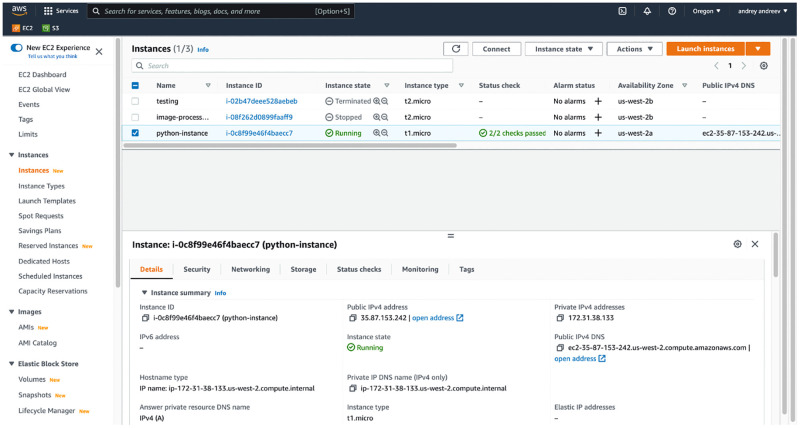Copy the Public IPv4 DNS value
The height and width of the screenshot is (428, 800).
(560, 348)
